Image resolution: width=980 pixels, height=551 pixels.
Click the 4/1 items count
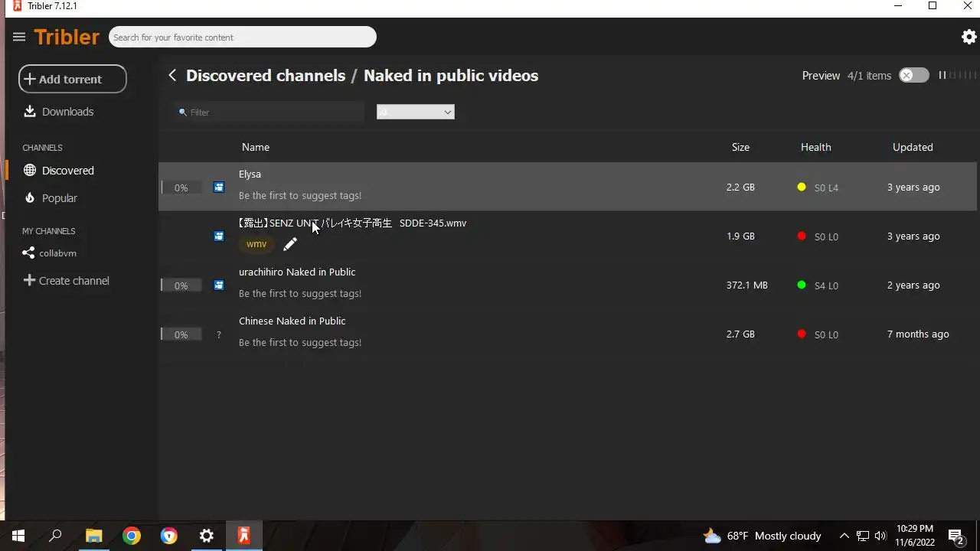point(869,75)
